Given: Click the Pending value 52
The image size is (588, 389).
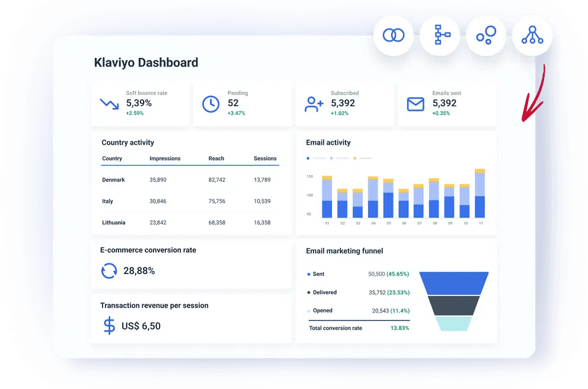Looking at the screenshot, I should (x=233, y=103).
